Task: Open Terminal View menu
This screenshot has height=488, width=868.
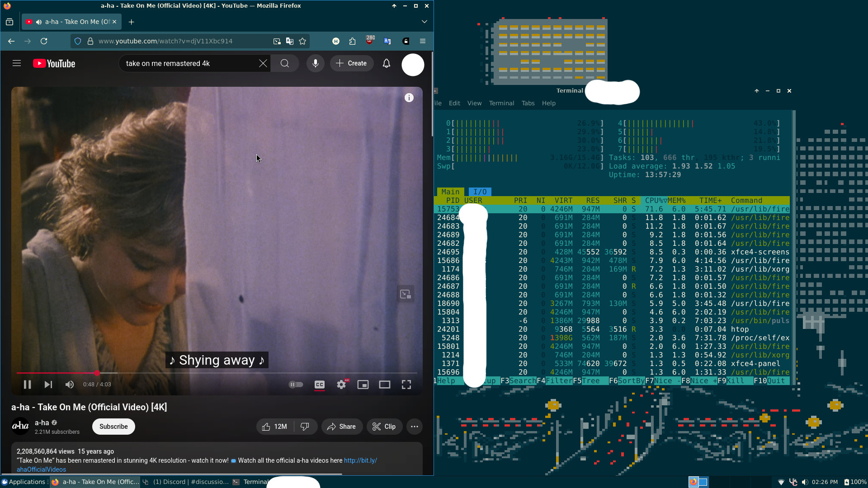Action: 474,103
